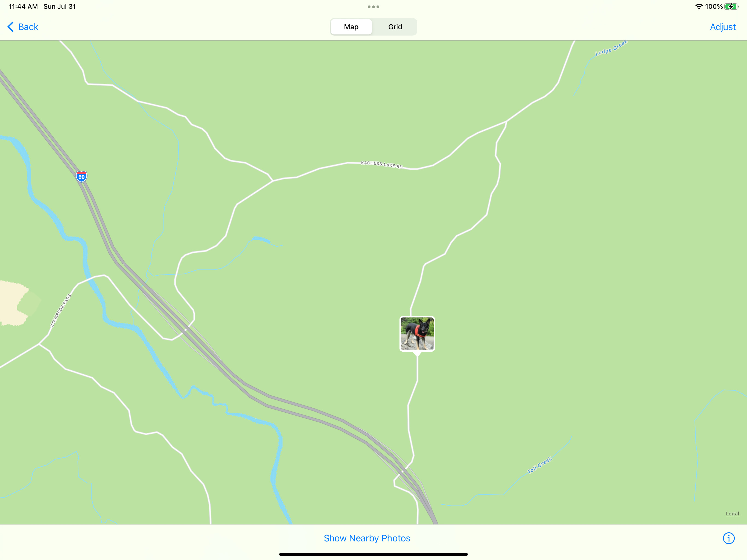Tap the Back chevron arrow
747x560 pixels.
[10, 27]
